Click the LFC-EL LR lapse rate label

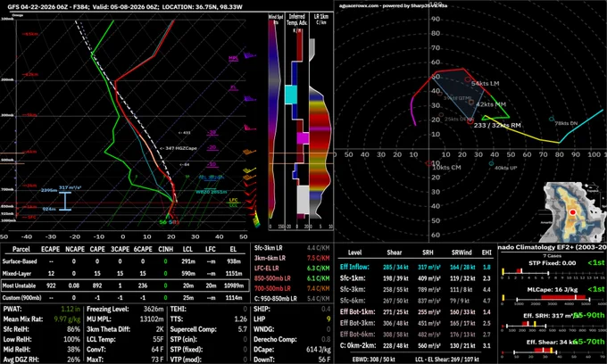(267, 268)
